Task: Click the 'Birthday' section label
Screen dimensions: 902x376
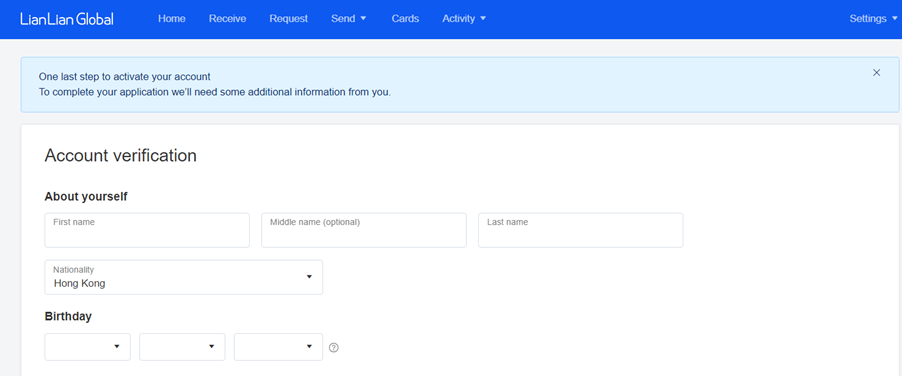Action: [x=68, y=316]
